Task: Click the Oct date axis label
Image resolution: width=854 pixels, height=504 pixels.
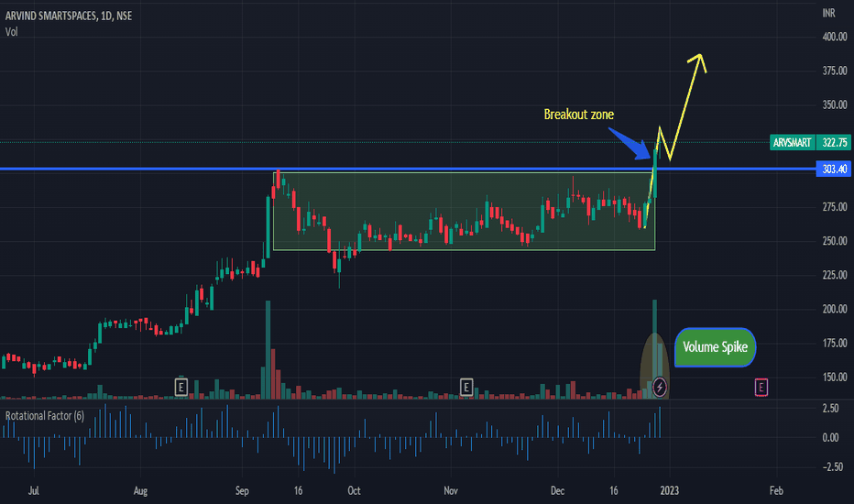Action: pos(354,491)
